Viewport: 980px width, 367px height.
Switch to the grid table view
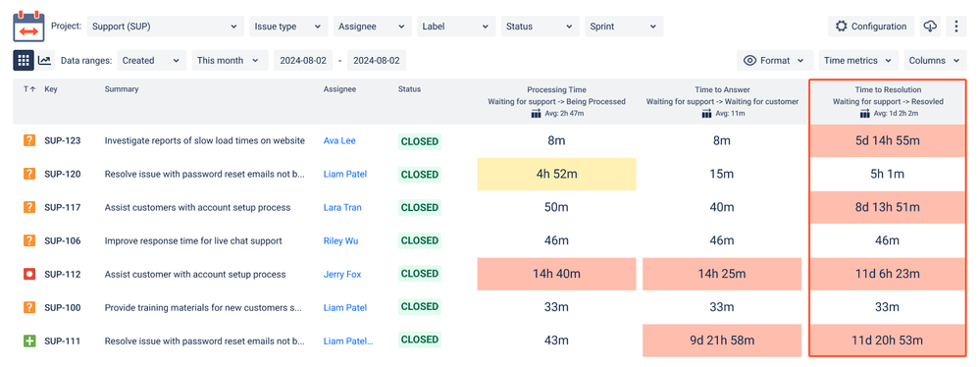pos(24,60)
